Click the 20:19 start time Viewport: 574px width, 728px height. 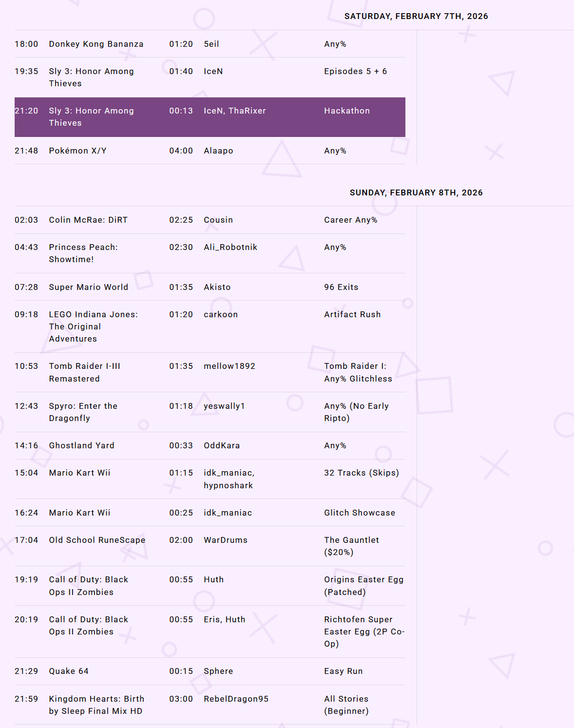click(x=26, y=619)
